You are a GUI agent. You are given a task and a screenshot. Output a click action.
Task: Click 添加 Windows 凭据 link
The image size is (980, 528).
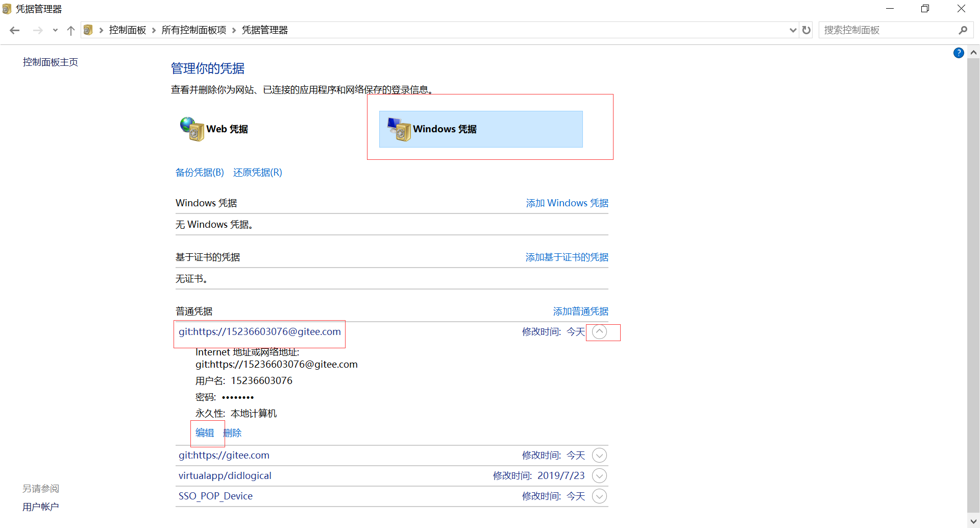[567, 203]
